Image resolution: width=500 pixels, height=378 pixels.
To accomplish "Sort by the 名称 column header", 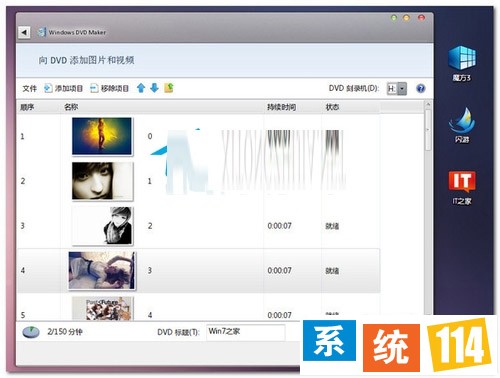I will coord(71,107).
